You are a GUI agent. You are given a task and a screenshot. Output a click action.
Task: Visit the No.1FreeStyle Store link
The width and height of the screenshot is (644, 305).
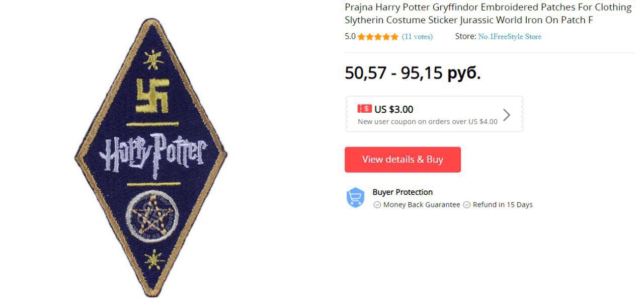(510, 37)
